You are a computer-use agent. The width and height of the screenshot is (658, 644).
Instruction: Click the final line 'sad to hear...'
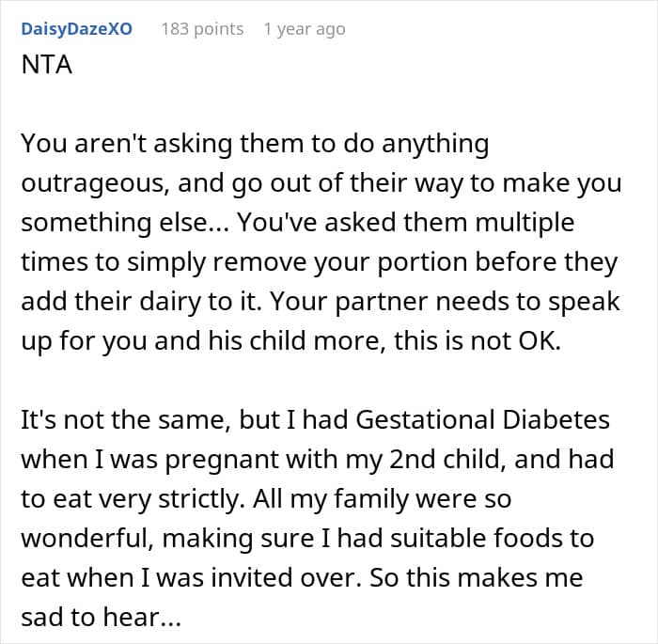pyautogui.click(x=100, y=618)
